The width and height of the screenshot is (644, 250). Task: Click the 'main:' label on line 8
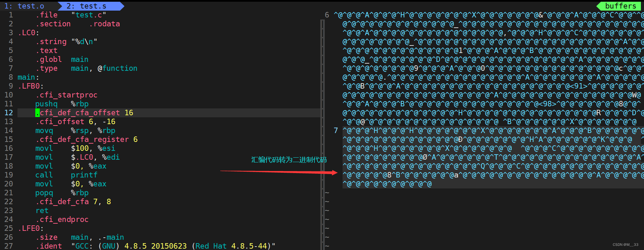tap(28, 77)
